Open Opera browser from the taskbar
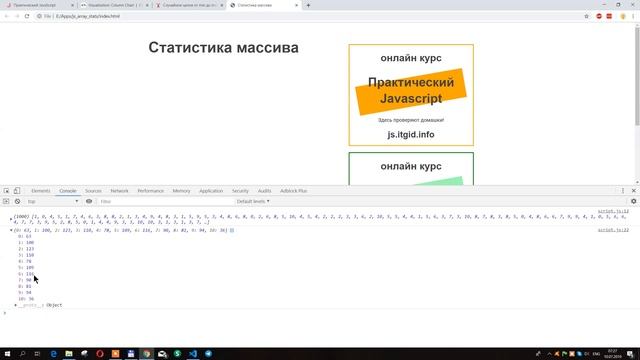Screen dimensions: 640x360 [100, 353]
